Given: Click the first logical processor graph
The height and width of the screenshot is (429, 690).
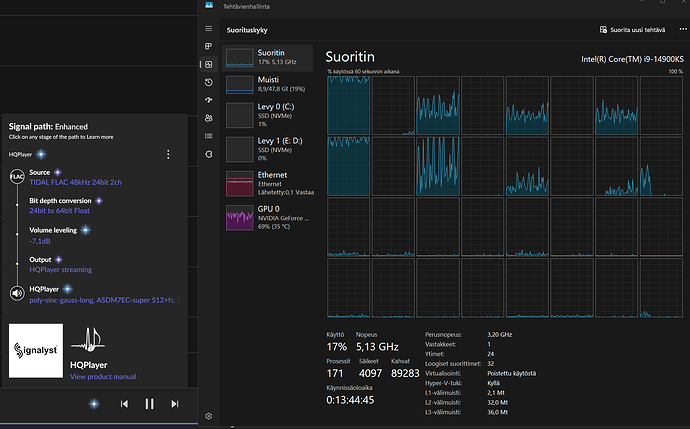Looking at the screenshot, I should point(349,105).
